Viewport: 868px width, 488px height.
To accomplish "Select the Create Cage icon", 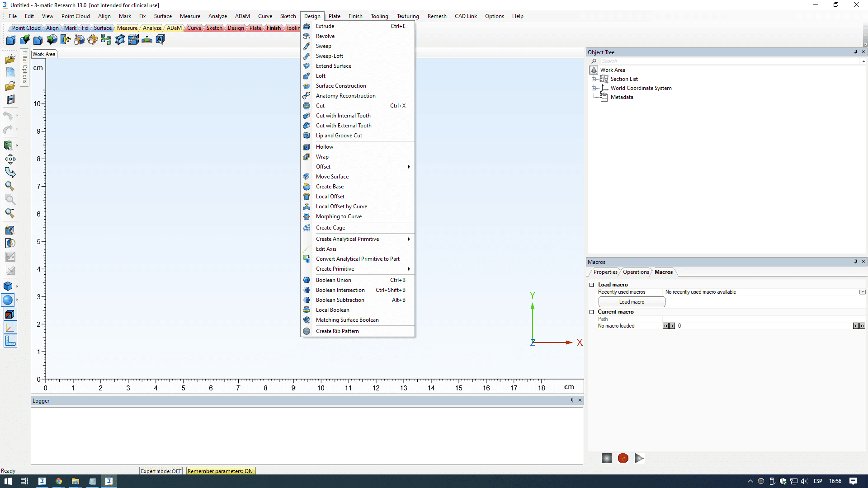I will point(307,228).
